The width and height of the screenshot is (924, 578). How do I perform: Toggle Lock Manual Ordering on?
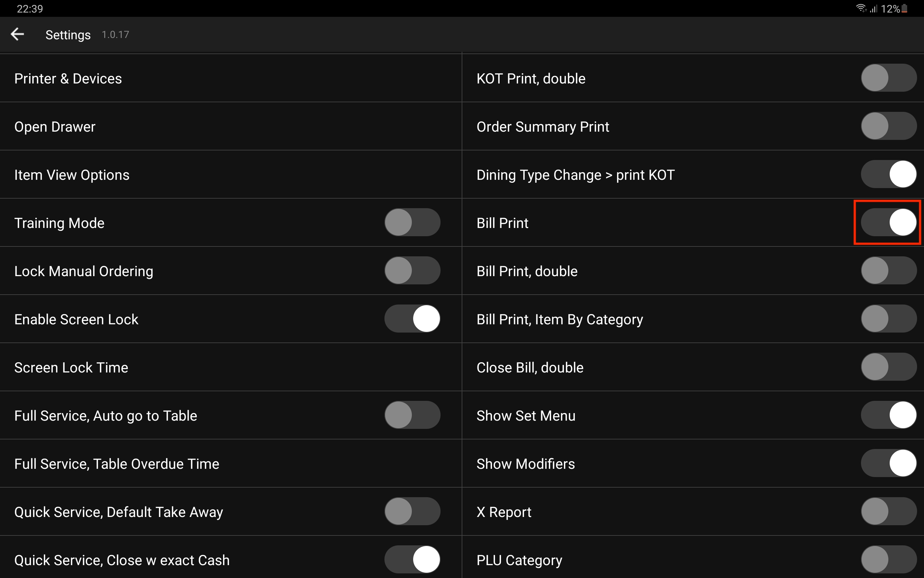(x=412, y=271)
